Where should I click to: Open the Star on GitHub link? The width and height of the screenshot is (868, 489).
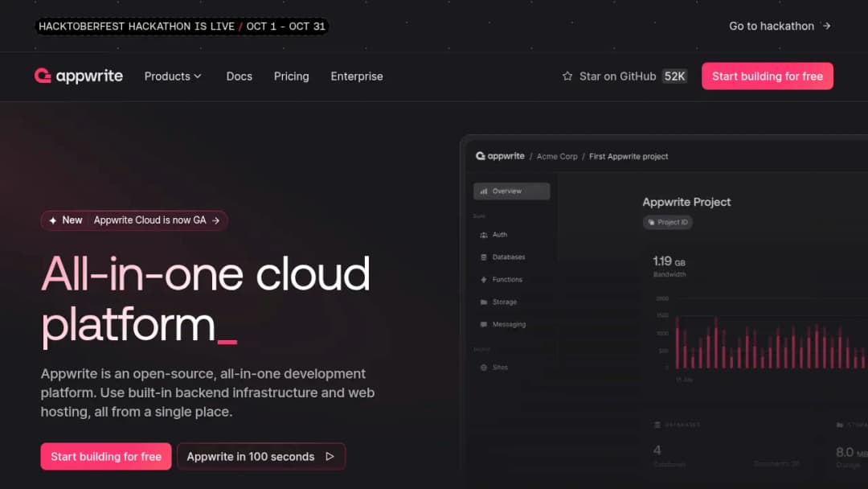coord(617,76)
